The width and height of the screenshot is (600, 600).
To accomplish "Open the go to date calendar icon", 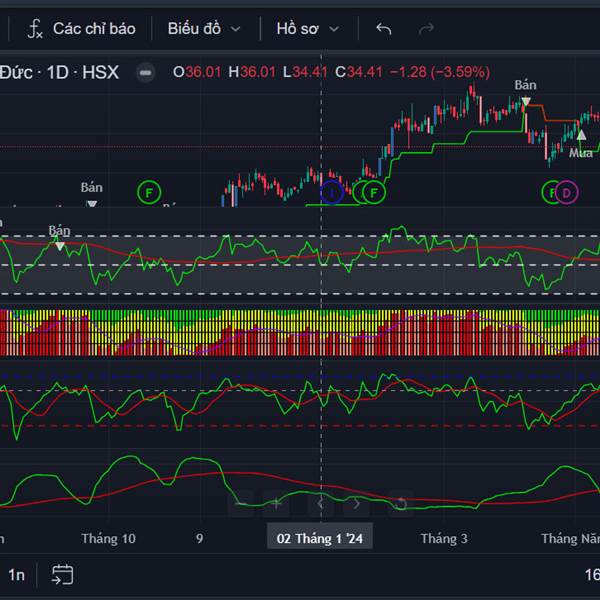I will point(62,575).
